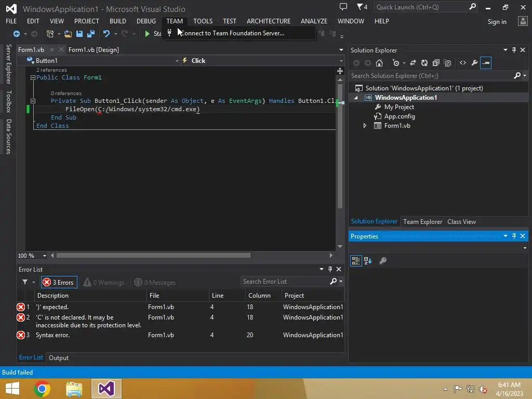
Task: Collapse All nodes in Solution Explorer
Action: (436, 63)
